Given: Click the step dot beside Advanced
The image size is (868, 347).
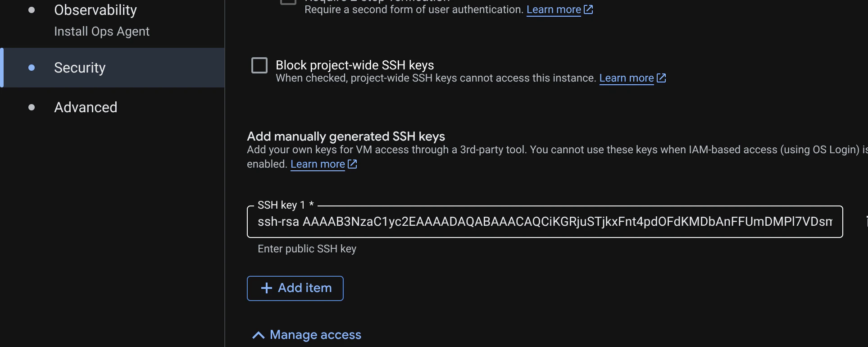Looking at the screenshot, I should (31, 107).
